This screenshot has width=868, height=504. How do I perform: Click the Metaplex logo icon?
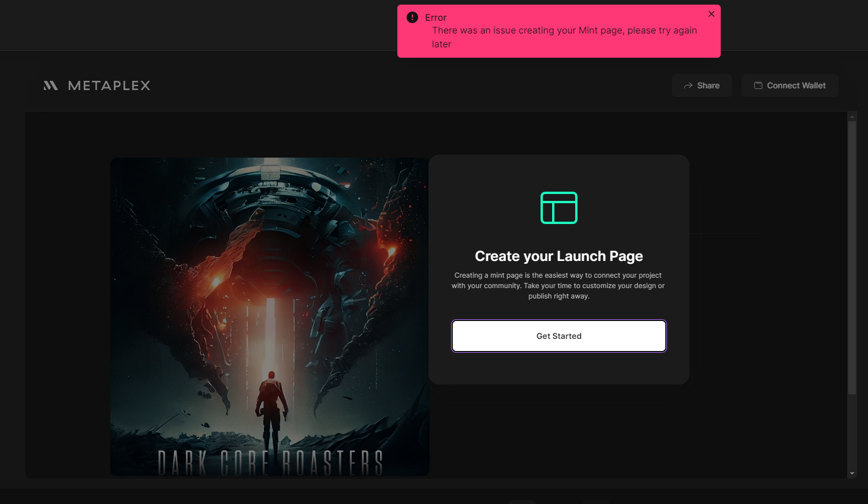coord(51,85)
